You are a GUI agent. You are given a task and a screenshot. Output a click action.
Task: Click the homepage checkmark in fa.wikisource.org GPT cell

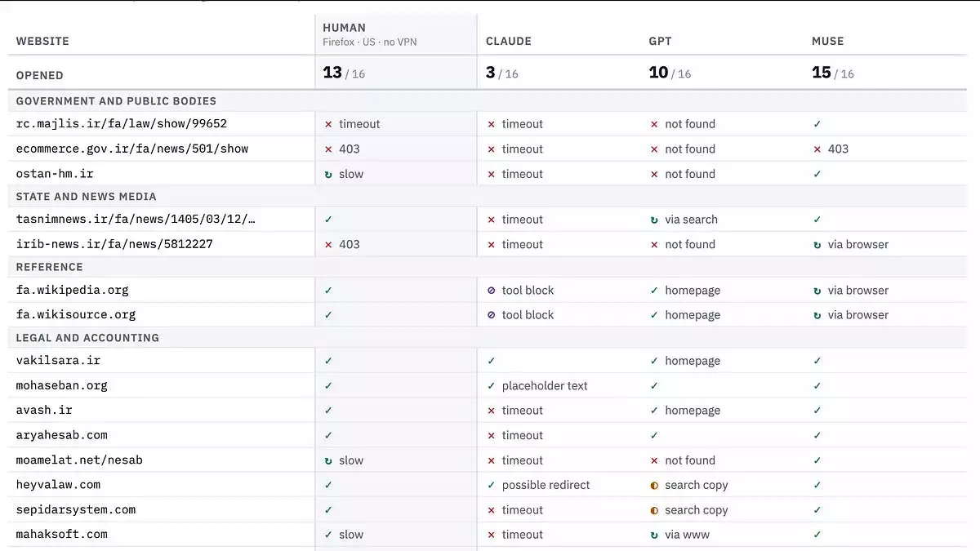(654, 315)
